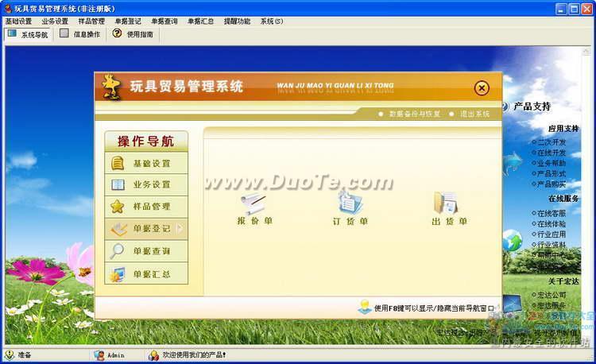Close the navigation panel with orange X
This screenshot has height=364, width=596.
[482, 88]
